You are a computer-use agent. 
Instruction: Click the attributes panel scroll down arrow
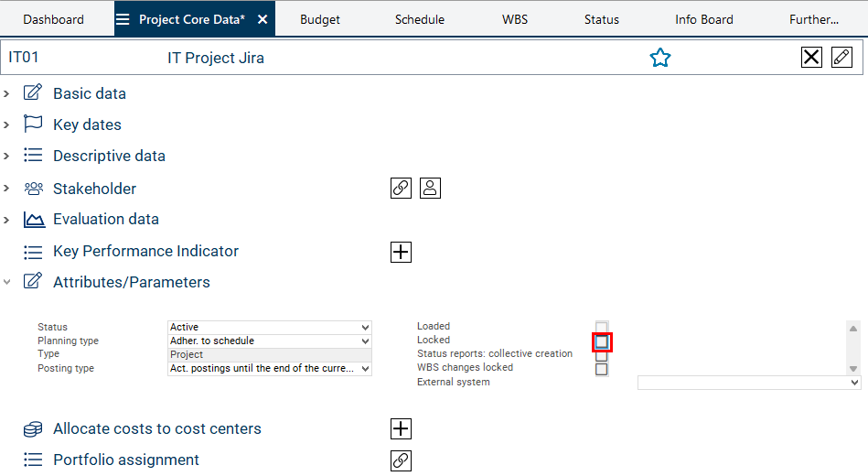[853, 368]
